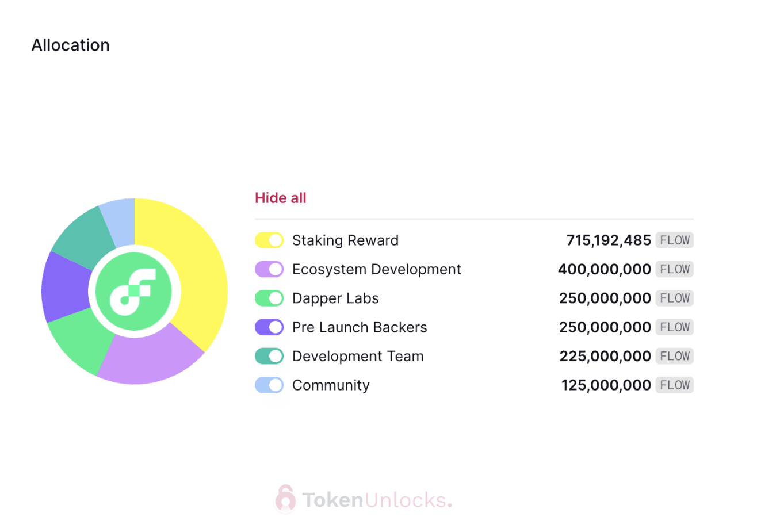Click the FLOW badge in Community row
This screenshot has height=532, width=757.
click(675, 385)
